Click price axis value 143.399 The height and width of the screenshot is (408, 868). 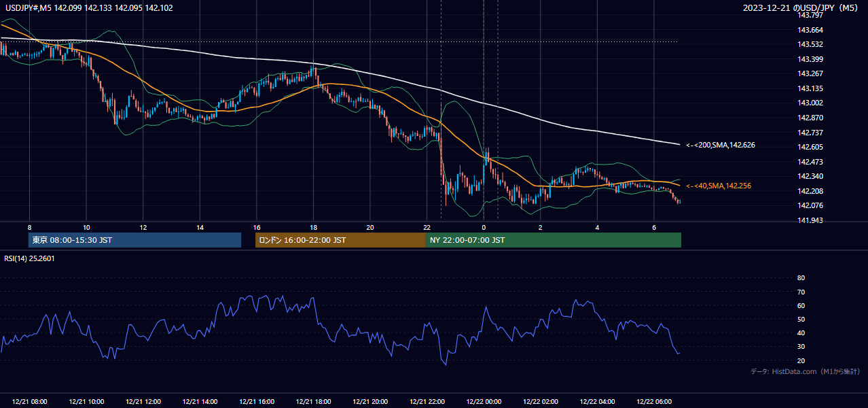[x=810, y=59]
